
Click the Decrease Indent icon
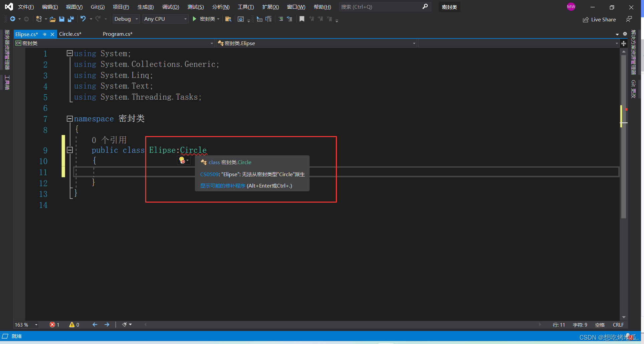tap(281, 19)
